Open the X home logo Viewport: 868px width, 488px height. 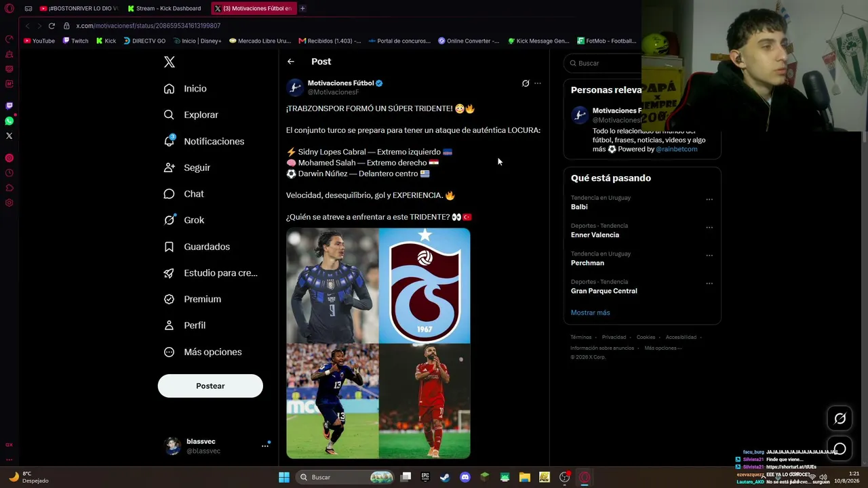pos(170,62)
